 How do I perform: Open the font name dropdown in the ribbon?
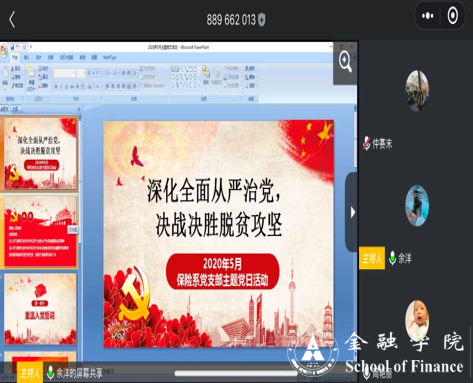[x=65, y=73]
